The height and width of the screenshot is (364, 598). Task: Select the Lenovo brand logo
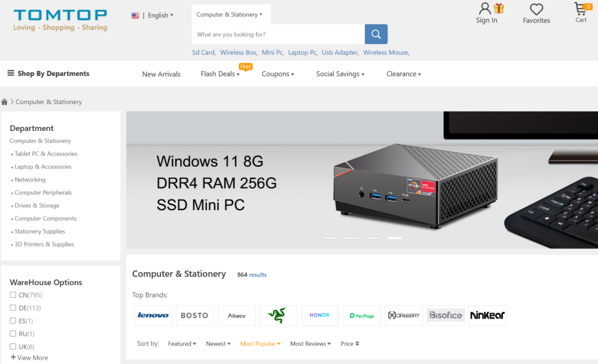pyautogui.click(x=153, y=315)
